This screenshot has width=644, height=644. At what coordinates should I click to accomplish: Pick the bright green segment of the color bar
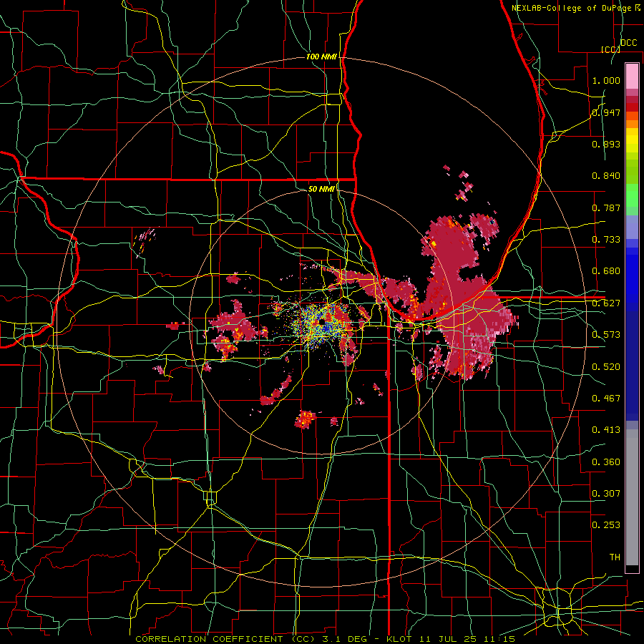tap(632, 195)
